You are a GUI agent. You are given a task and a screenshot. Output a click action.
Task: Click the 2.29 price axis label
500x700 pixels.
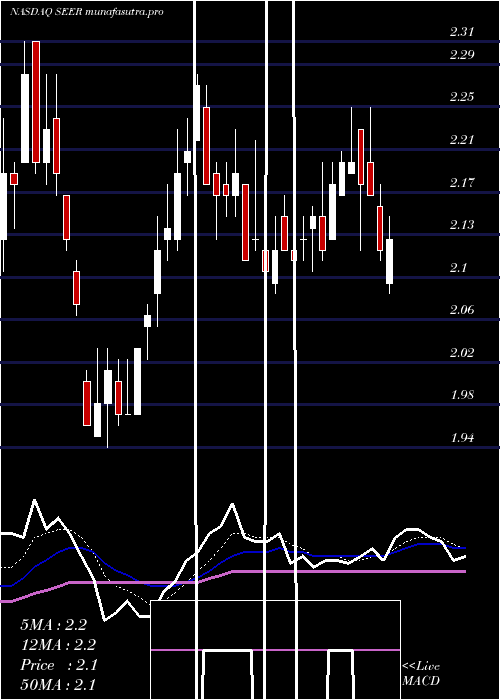pos(461,54)
